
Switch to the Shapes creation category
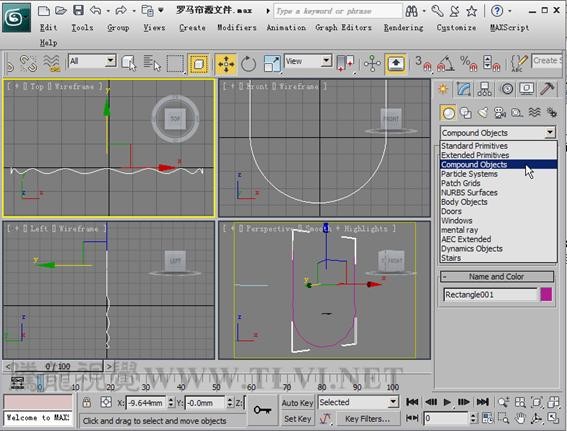pos(465,113)
